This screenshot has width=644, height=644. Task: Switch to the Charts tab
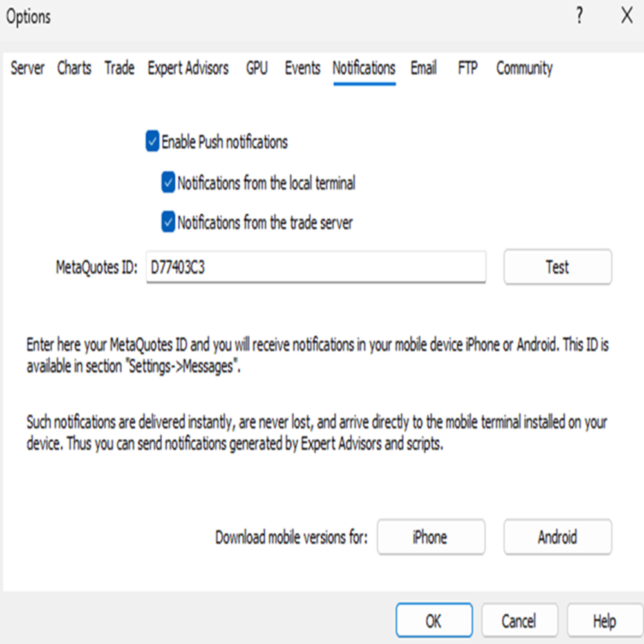[74, 68]
